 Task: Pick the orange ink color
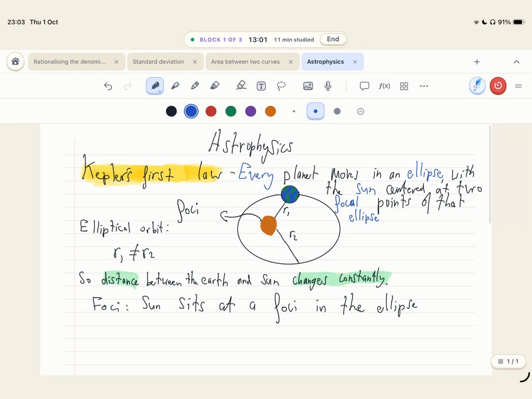(271, 111)
